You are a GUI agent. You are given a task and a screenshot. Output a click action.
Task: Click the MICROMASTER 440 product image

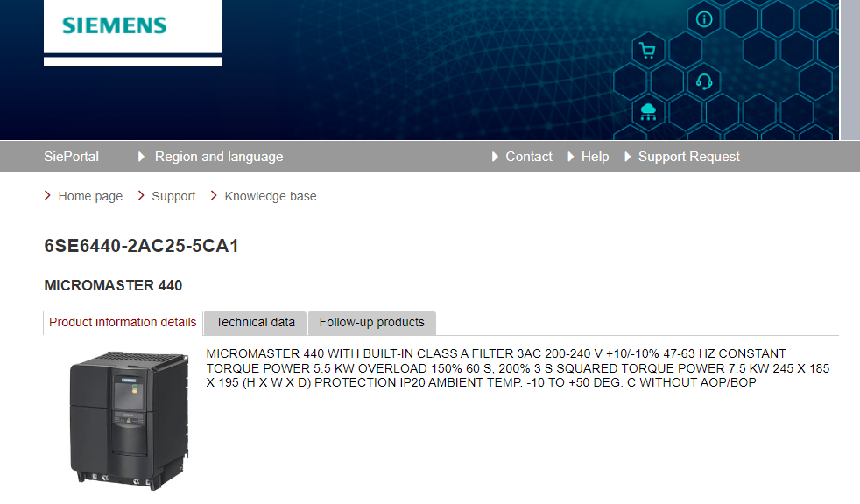(129, 419)
